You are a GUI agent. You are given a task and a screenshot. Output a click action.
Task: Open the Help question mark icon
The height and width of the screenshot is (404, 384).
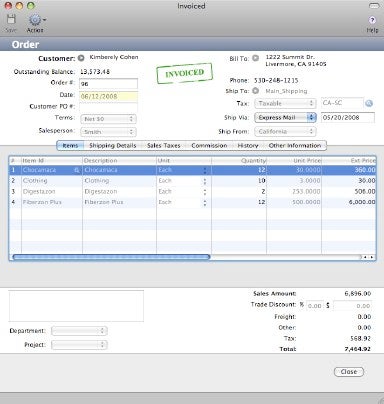(x=372, y=20)
